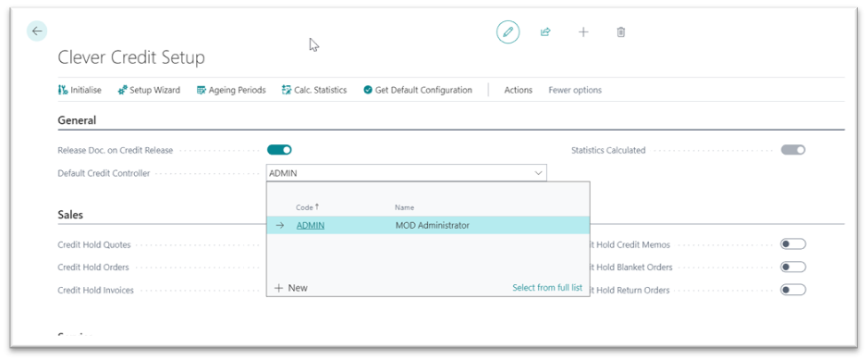Click MOD Administrator name cell
This screenshot has width=868, height=361.
(433, 225)
